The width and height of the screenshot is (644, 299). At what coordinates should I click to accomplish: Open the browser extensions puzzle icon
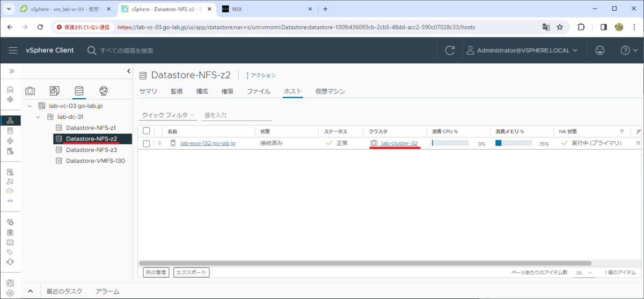click(x=581, y=27)
